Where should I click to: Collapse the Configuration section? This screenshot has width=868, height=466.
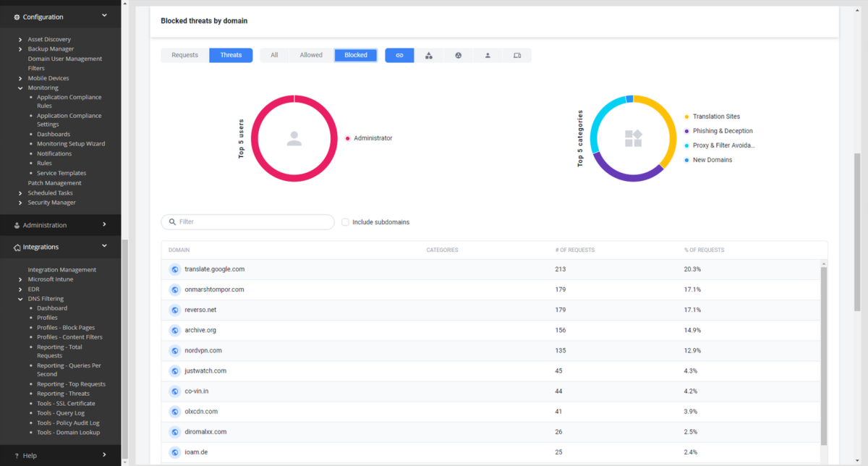(x=103, y=14)
